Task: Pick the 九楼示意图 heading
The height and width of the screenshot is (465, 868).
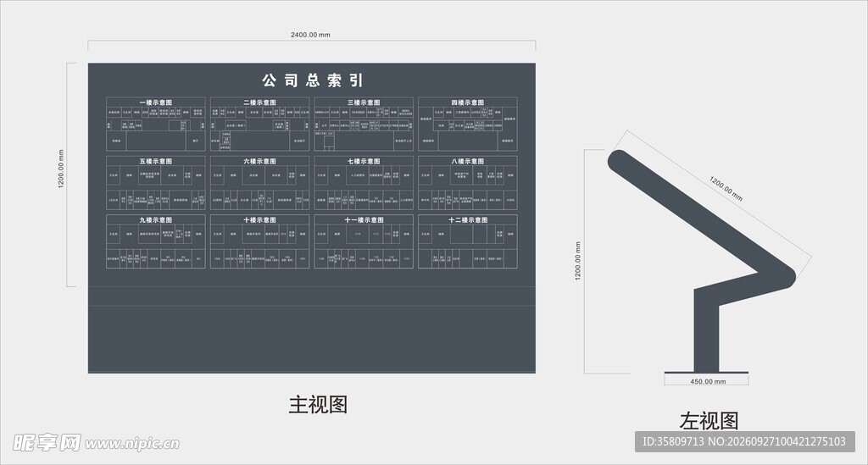Action: 156,220
